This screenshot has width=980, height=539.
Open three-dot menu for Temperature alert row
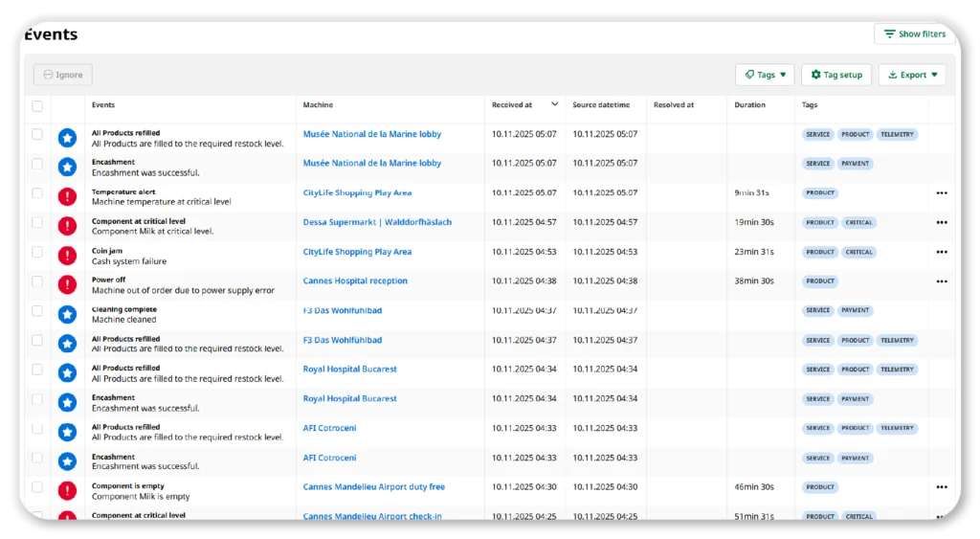pos(942,193)
